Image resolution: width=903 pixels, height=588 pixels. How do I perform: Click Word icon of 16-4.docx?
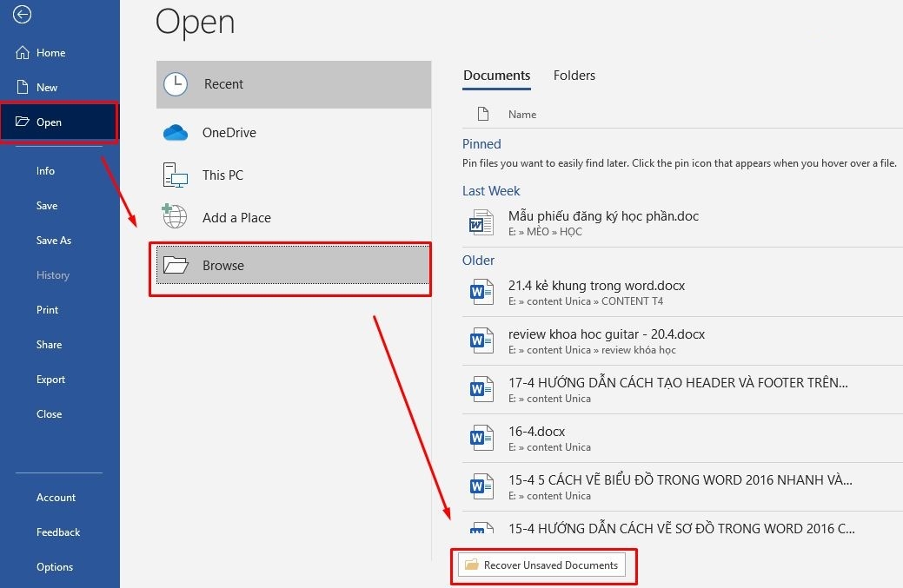pos(481,438)
